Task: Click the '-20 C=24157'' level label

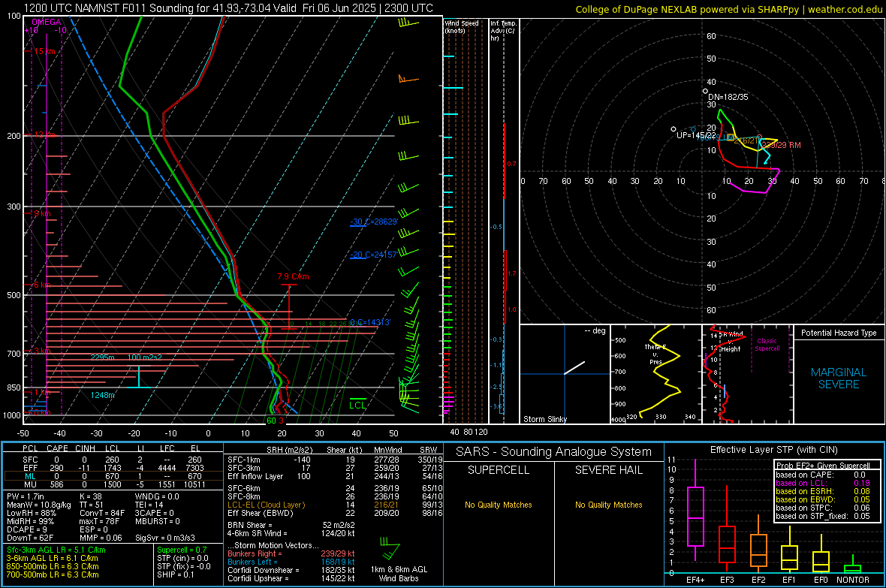Action: [x=373, y=255]
